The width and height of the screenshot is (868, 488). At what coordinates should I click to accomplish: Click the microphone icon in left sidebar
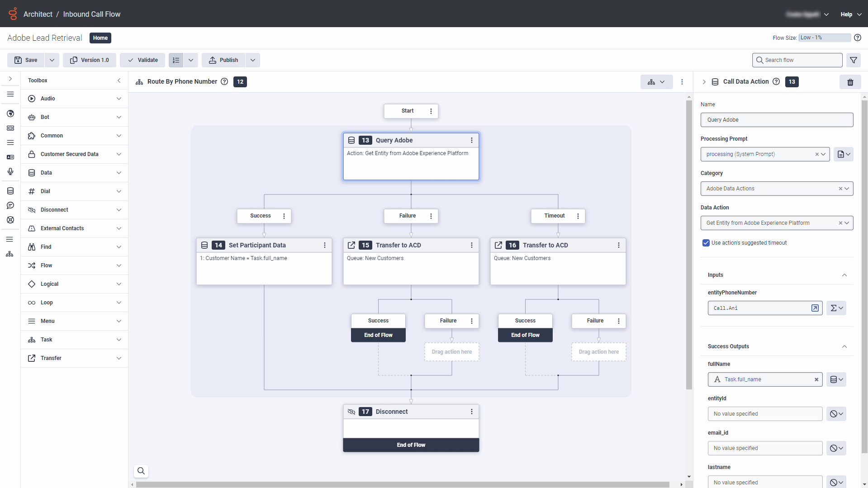pos(10,171)
